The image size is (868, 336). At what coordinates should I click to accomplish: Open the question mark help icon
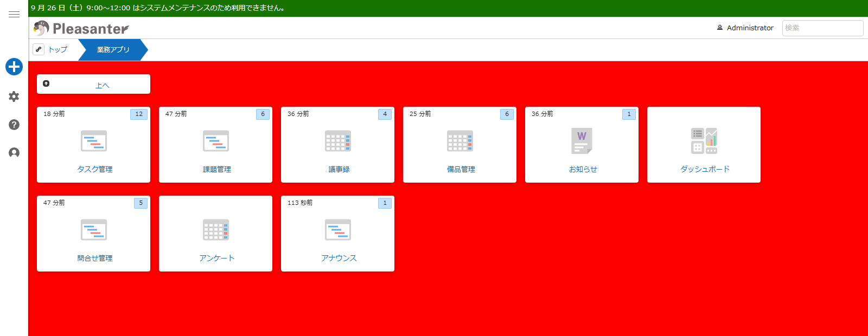pyautogui.click(x=14, y=125)
